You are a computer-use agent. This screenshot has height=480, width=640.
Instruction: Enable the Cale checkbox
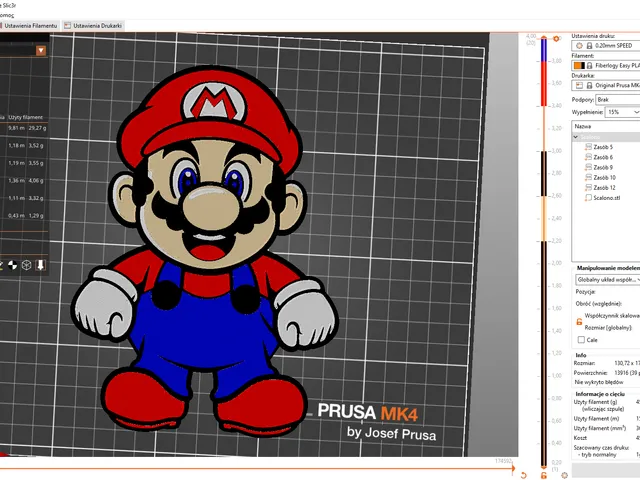point(581,340)
